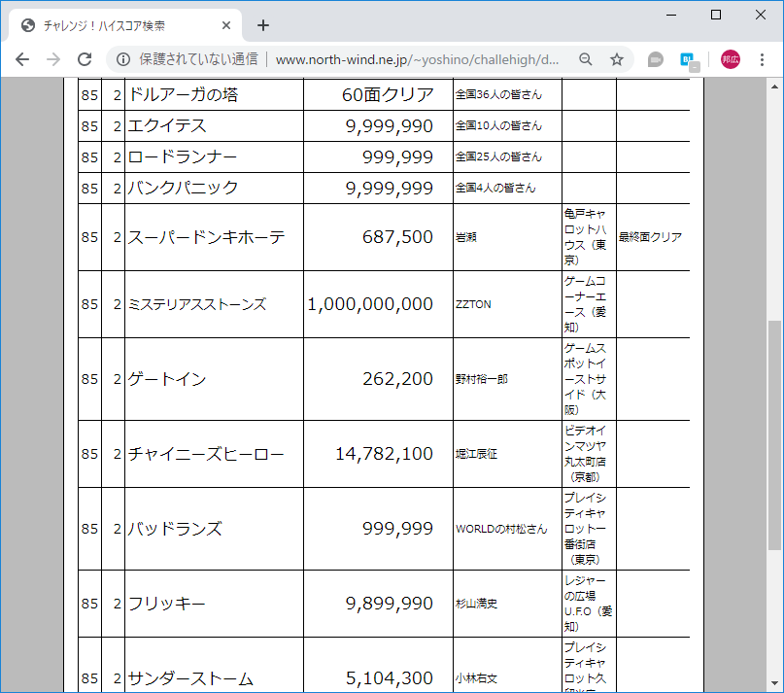Select the エクイテス game title
Screen dimensions: 784x693
167,125
